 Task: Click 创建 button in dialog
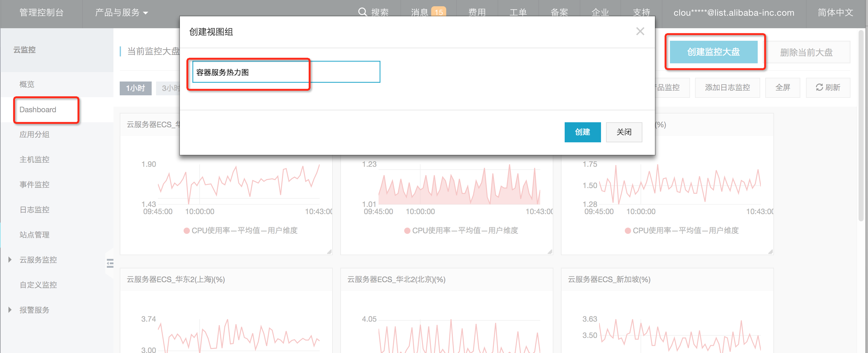pyautogui.click(x=582, y=132)
